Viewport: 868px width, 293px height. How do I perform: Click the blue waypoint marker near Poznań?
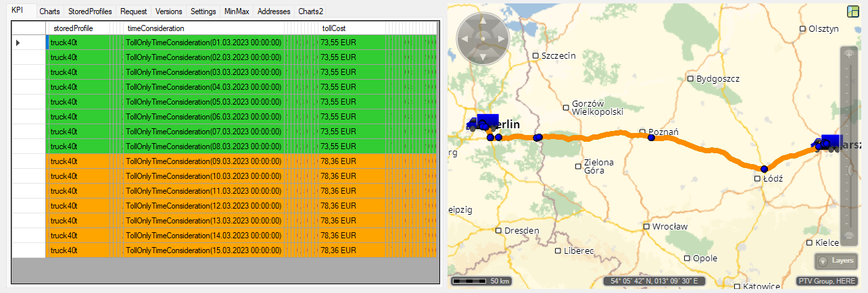(651, 138)
